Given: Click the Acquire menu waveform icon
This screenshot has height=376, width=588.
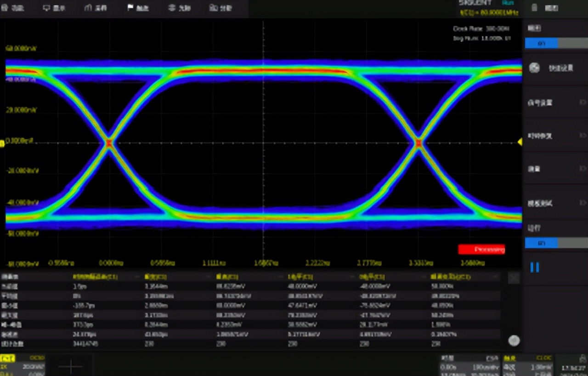Looking at the screenshot, I should [x=89, y=8].
